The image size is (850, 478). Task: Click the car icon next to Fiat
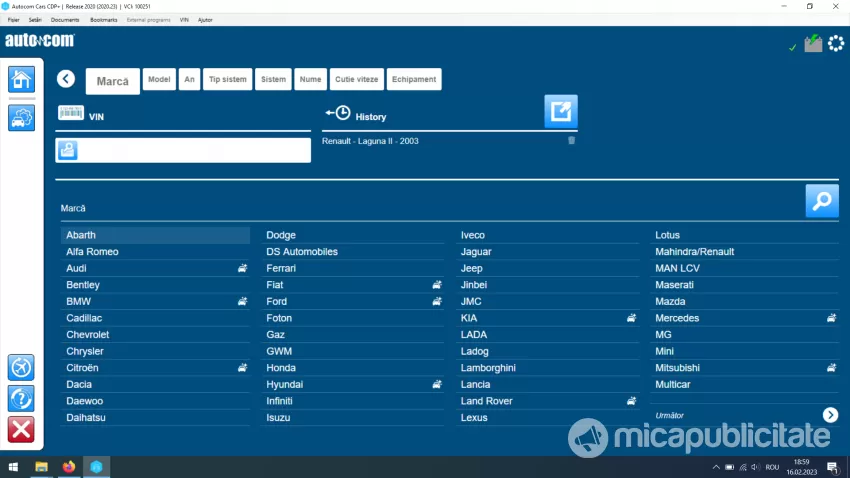pyautogui.click(x=437, y=285)
